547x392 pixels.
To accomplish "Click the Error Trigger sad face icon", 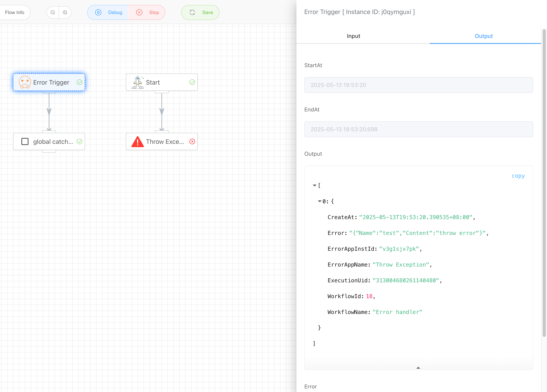I will click(x=25, y=82).
